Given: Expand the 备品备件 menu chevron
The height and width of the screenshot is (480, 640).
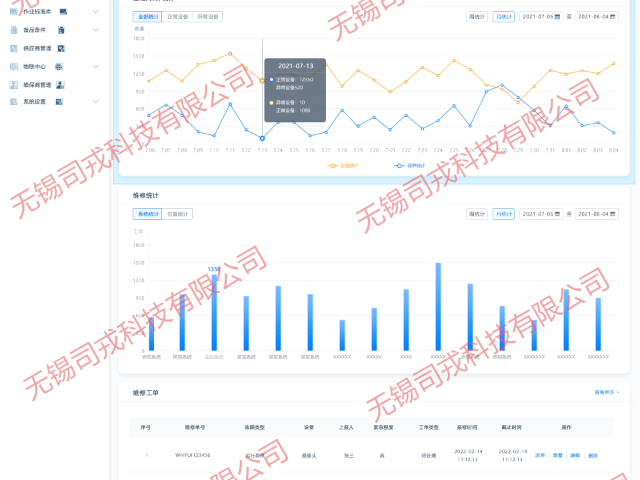Looking at the screenshot, I should [96, 30].
